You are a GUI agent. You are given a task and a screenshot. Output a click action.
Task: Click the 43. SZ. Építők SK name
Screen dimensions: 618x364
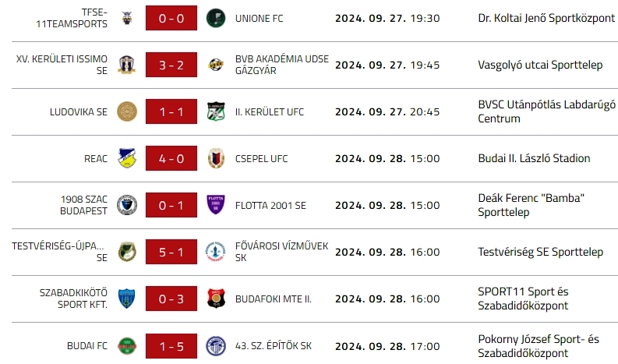coord(274,345)
